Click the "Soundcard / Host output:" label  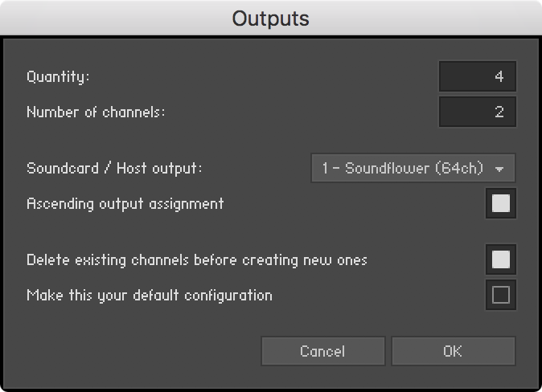point(114,169)
